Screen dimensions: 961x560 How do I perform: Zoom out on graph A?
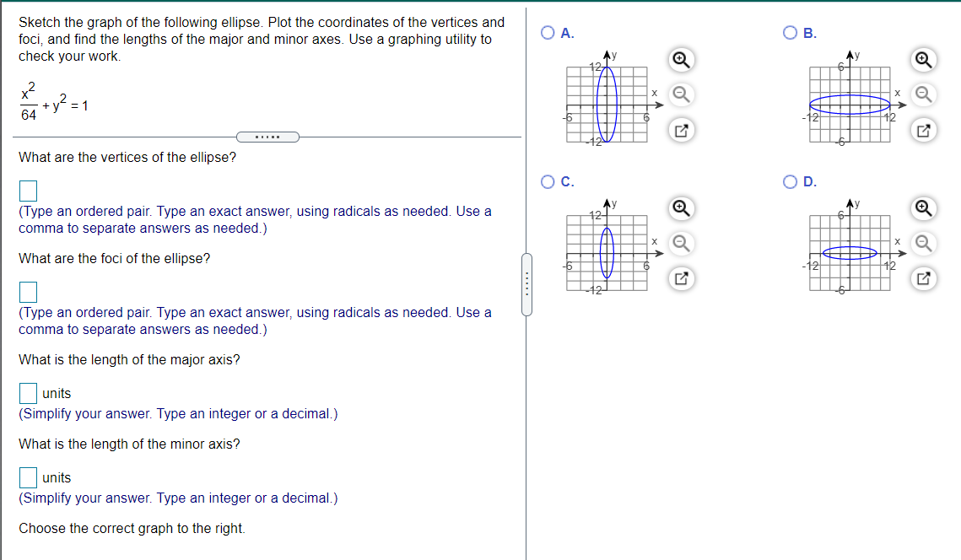(681, 94)
